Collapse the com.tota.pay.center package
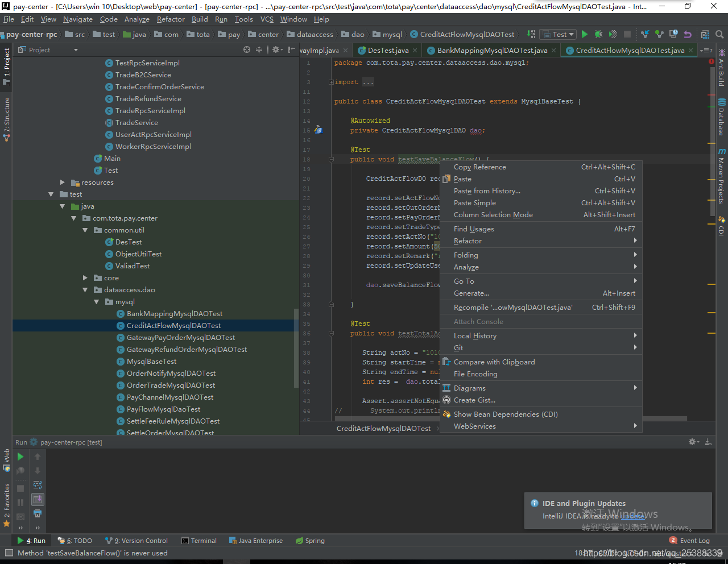The width and height of the screenshot is (728, 564). [x=74, y=218]
